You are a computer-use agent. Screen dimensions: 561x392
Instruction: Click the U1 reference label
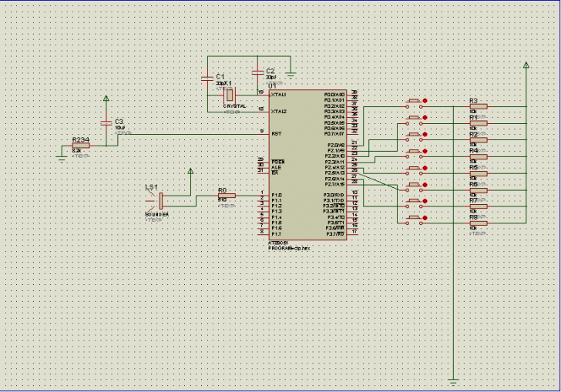tap(272, 86)
